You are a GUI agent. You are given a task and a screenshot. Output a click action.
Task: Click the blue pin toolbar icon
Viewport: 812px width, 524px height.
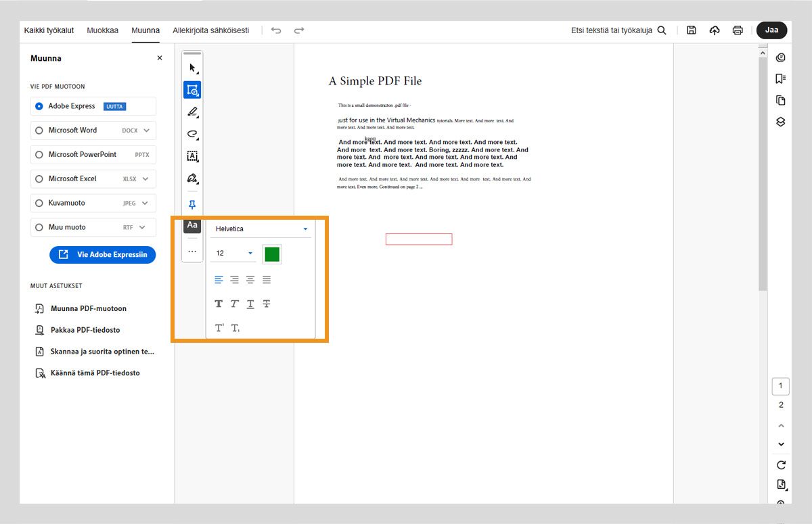(192, 204)
